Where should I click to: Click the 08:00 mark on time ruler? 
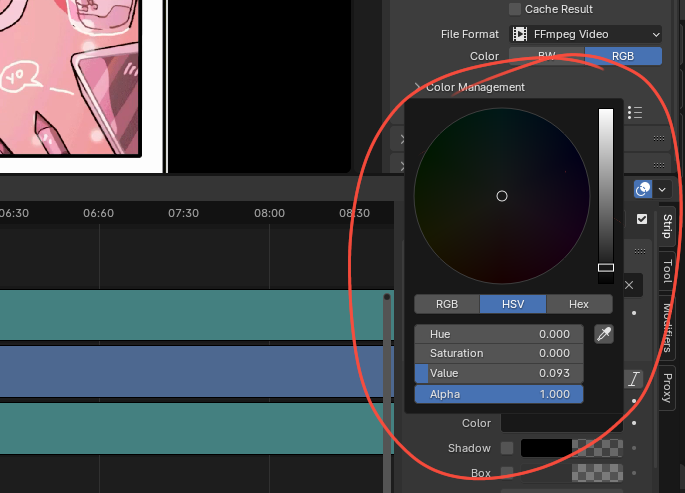pyautogui.click(x=270, y=213)
